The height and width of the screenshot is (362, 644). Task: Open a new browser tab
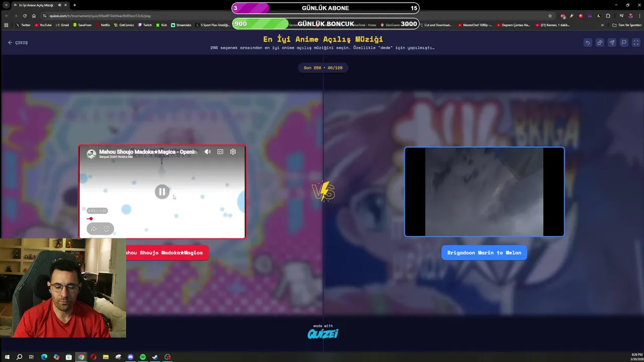coord(74,5)
